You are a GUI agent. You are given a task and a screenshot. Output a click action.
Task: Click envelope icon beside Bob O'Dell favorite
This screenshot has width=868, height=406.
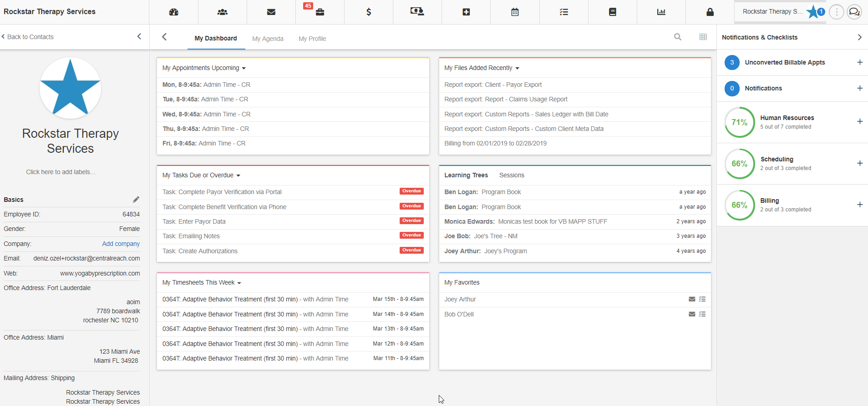[x=692, y=314]
